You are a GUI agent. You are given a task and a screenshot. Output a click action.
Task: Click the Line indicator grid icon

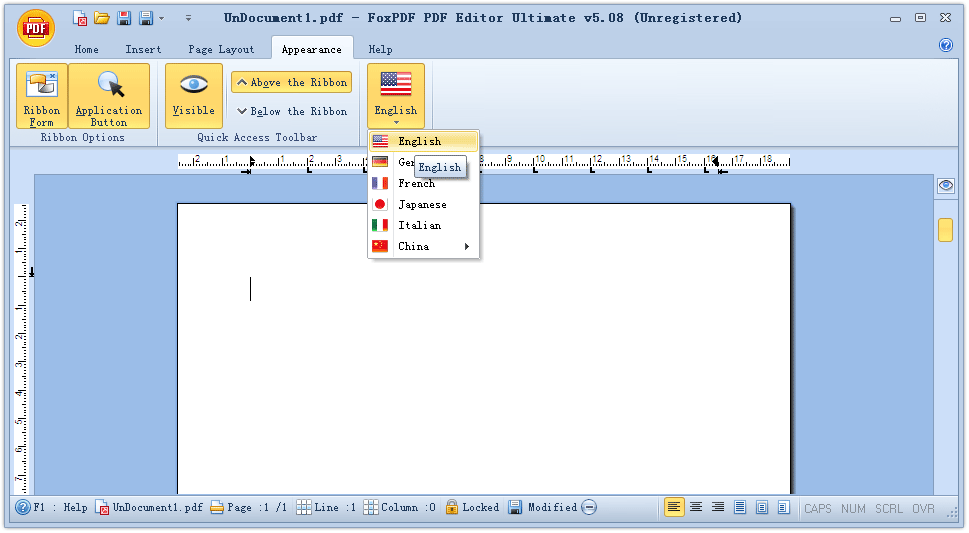coord(303,508)
